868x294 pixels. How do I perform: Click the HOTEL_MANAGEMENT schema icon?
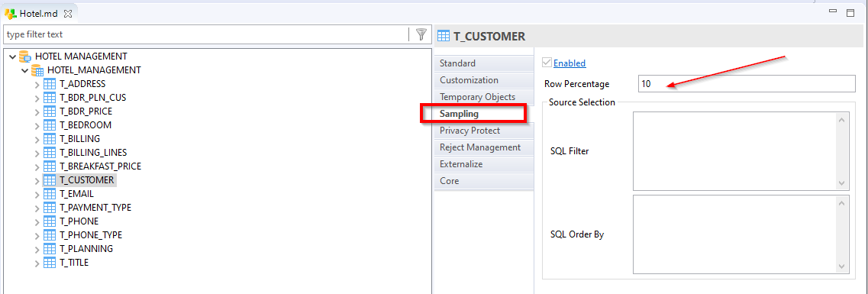pyautogui.click(x=37, y=70)
